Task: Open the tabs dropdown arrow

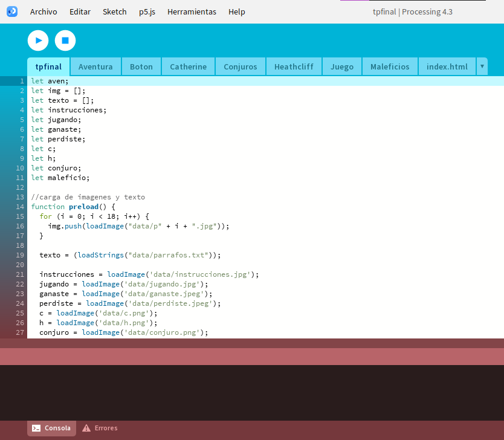Action: [482, 66]
